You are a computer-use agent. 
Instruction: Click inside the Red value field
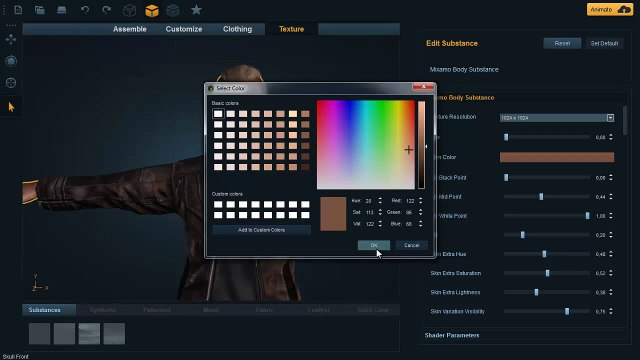coord(410,201)
